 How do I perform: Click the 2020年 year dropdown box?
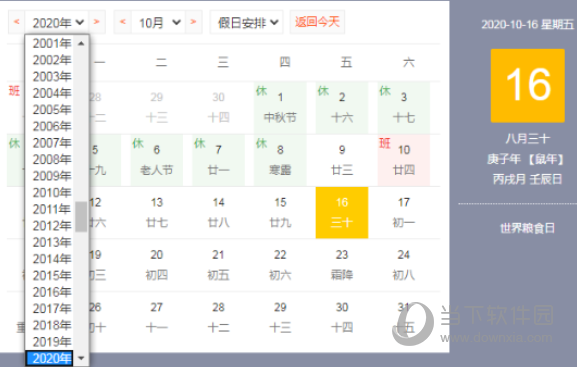pos(57,22)
